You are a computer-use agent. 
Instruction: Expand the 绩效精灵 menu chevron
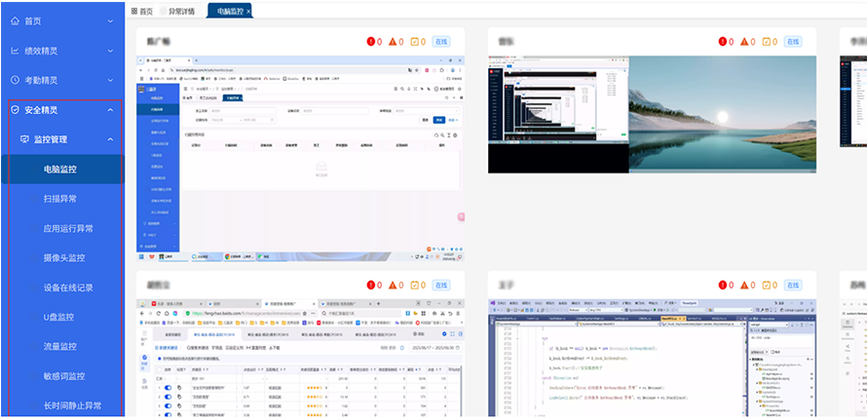(110, 51)
